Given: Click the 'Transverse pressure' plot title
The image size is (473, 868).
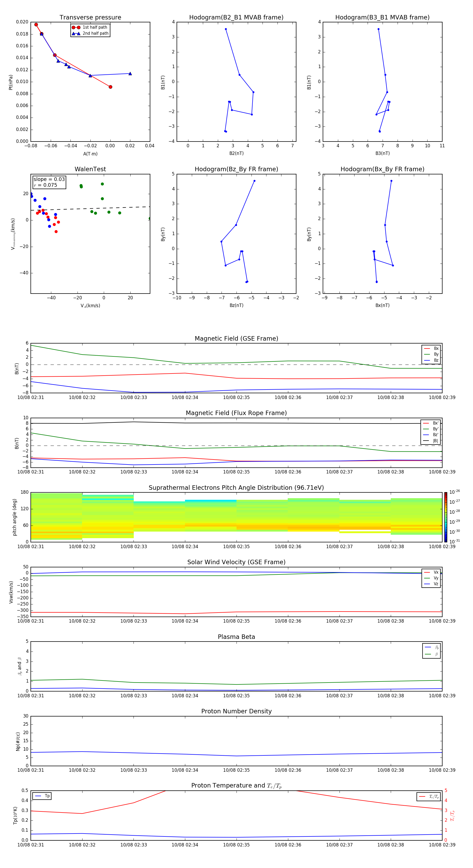Looking at the screenshot, I should coord(90,17).
